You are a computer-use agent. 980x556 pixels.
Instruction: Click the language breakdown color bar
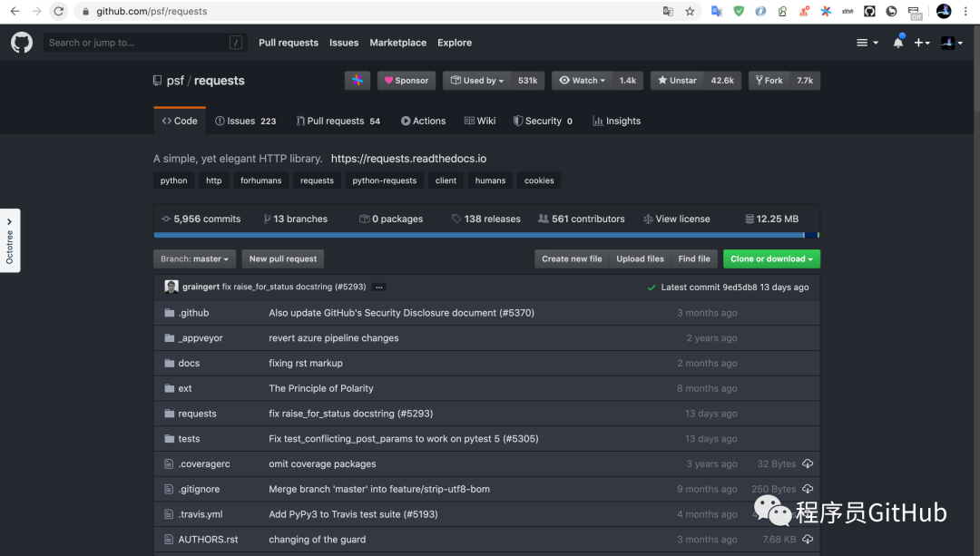tap(486, 235)
